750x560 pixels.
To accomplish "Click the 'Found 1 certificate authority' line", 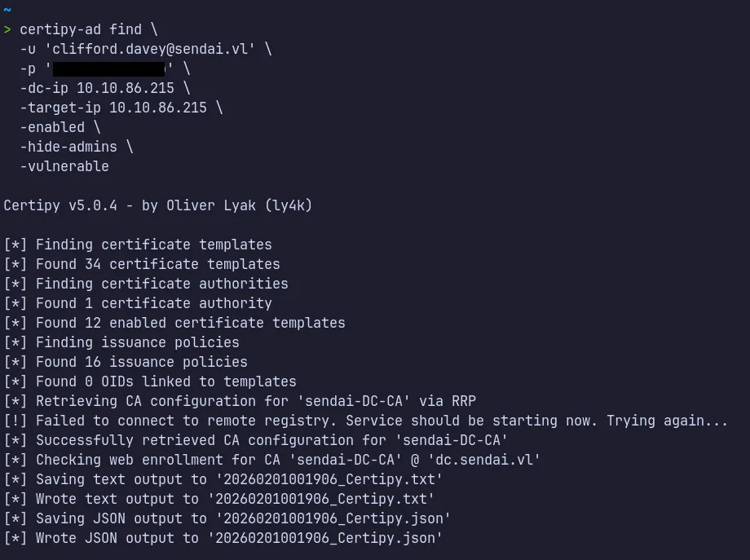I will coord(153,303).
